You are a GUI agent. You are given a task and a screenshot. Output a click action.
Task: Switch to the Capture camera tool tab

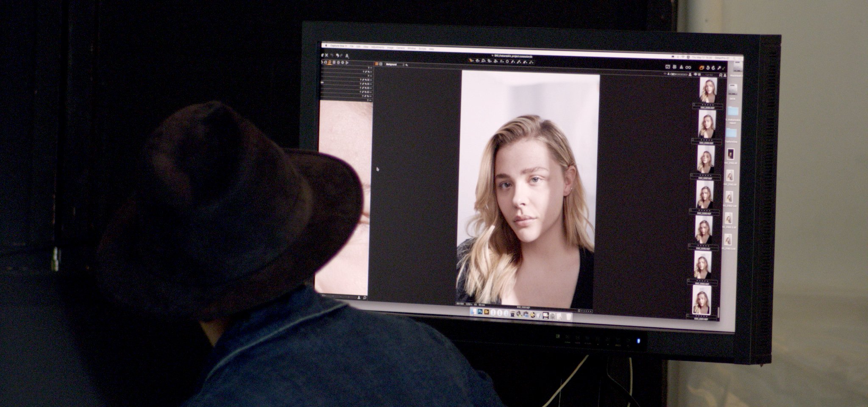click(325, 62)
